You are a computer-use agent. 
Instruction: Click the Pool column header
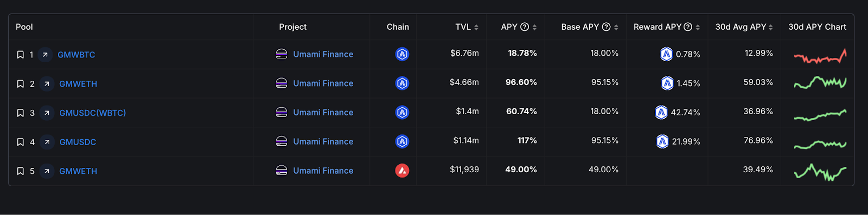(24, 27)
